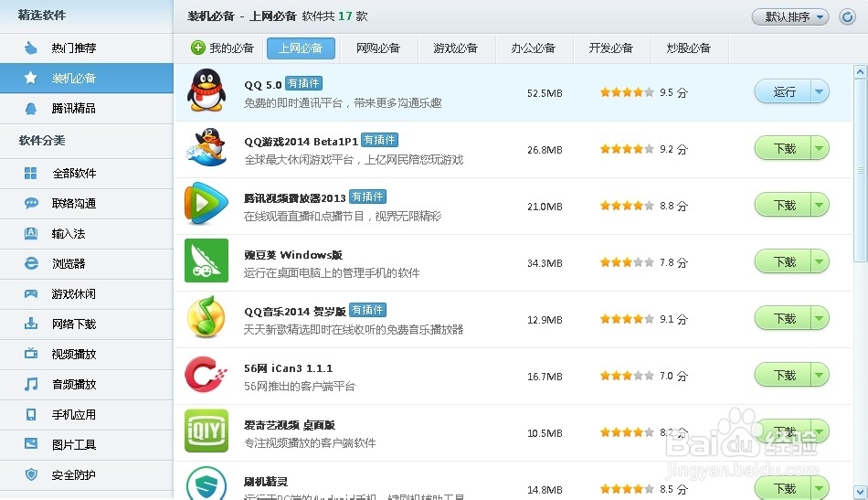Click the chat bubble icon for 联络沟通

click(31, 203)
